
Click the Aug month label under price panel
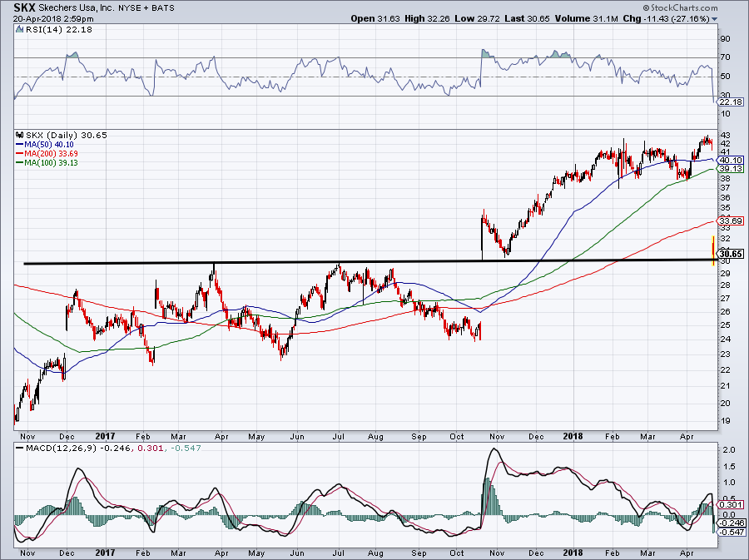376,436
